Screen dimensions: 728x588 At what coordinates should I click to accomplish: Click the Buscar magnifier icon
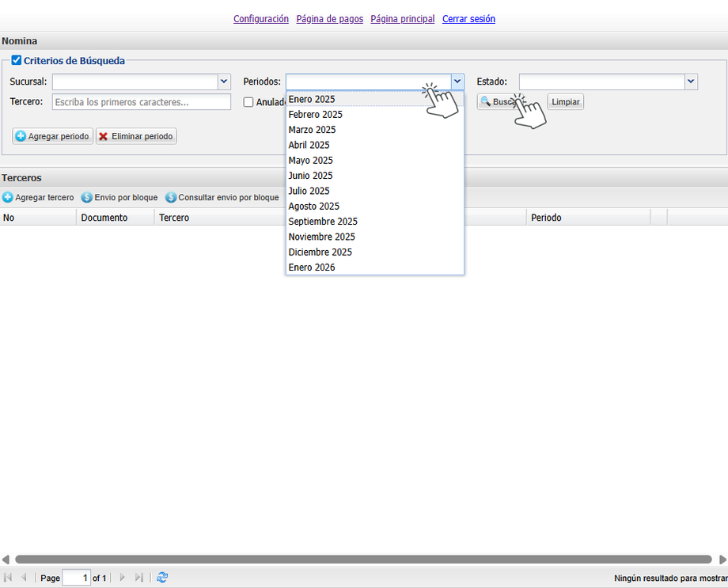coord(486,101)
